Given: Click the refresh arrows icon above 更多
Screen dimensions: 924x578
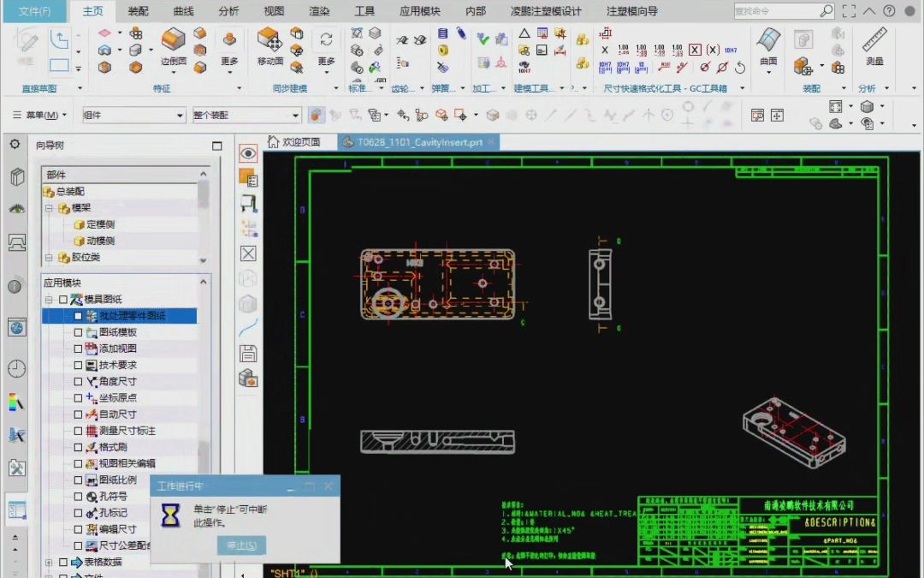Looking at the screenshot, I should click(x=327, y=39).
